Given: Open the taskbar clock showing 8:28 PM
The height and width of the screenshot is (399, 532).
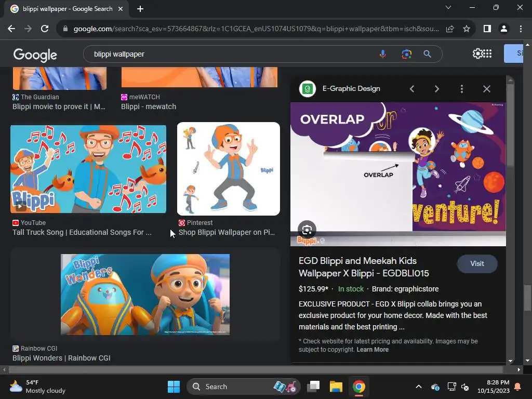Looking at the screenshot, I should pos(494,387).
